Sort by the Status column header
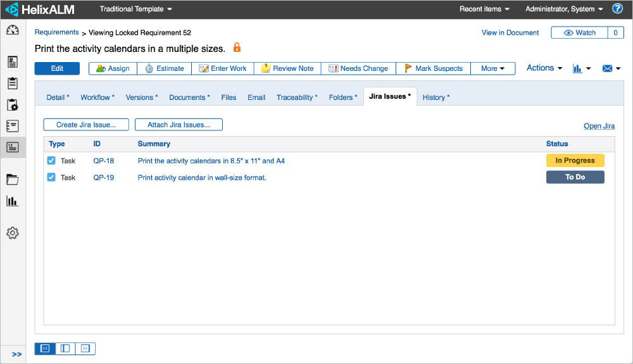 (x=557, y=144)
